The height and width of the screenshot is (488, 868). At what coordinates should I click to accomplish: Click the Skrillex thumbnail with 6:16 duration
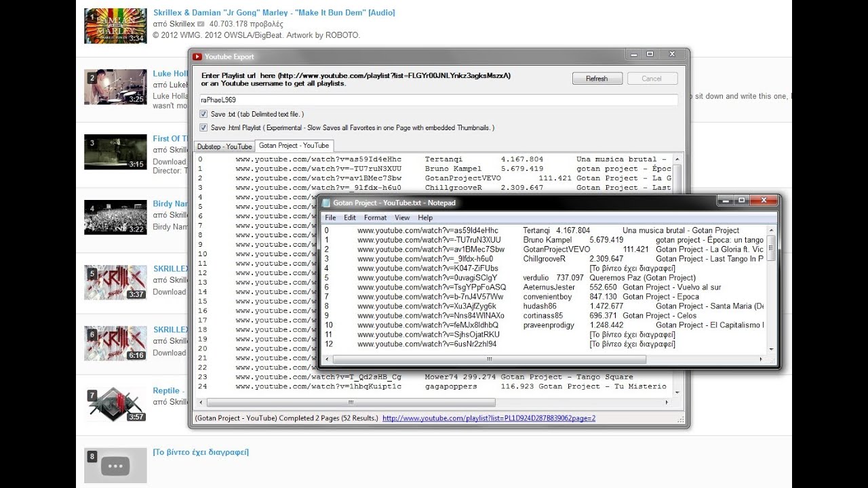click(115, 343)
